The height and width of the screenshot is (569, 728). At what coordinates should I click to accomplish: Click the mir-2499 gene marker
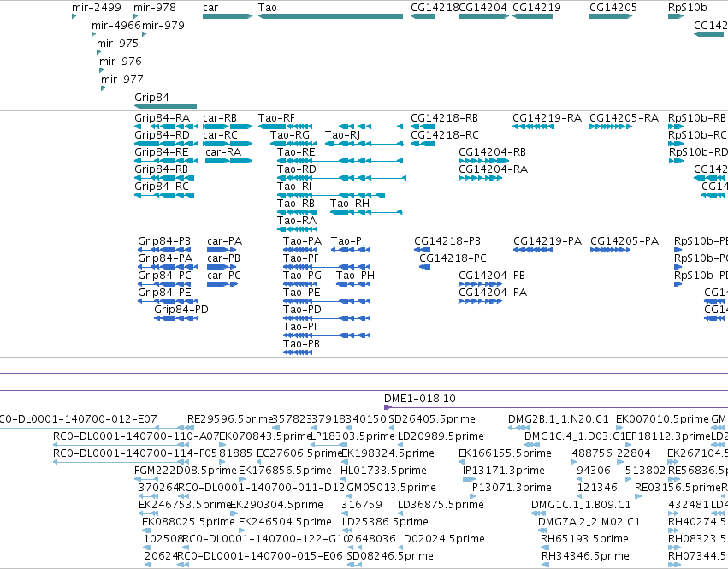click(x=74, y=16)
